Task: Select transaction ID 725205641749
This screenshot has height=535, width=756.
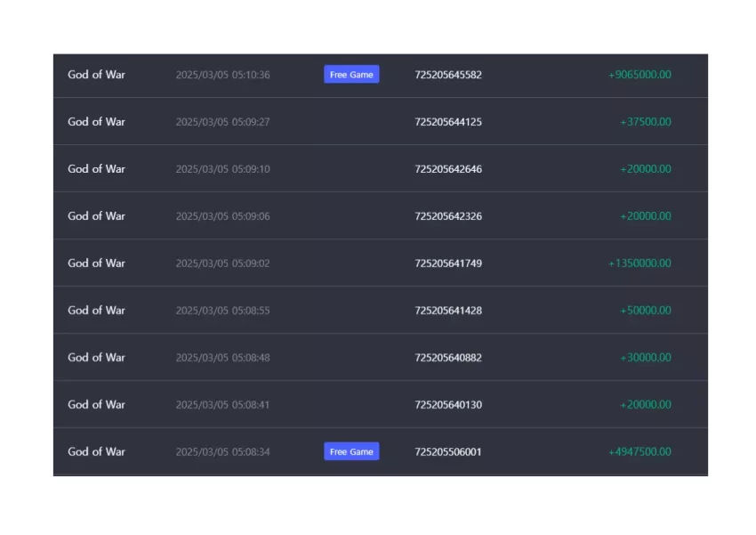Action: pyautogui.click(x=448, y=263)
